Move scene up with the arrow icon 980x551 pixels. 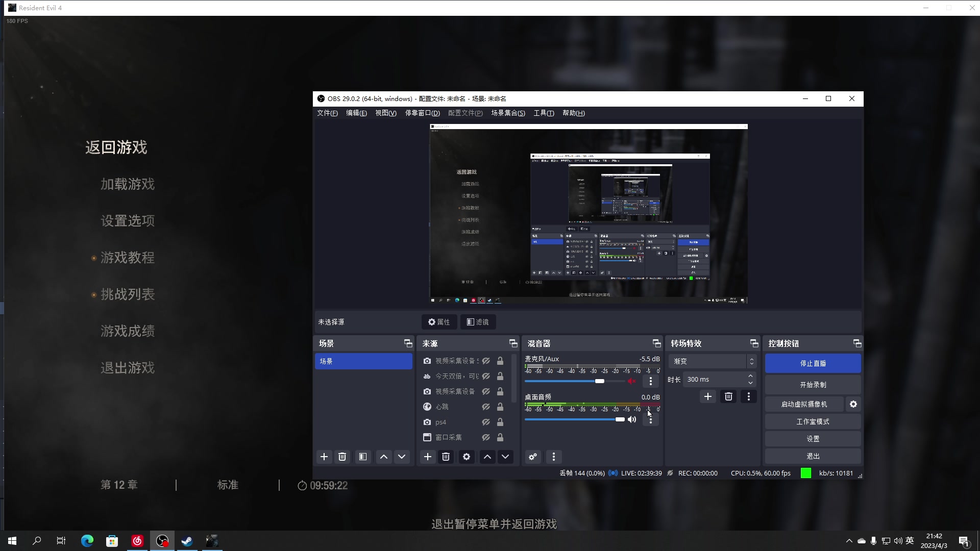click(384, 457)
